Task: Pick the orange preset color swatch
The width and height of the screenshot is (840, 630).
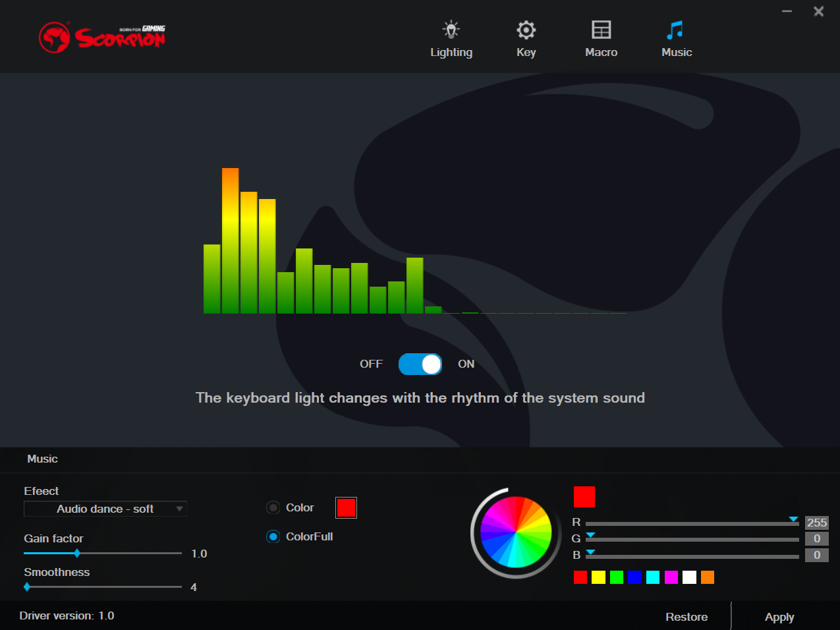Action: (708, 577)
